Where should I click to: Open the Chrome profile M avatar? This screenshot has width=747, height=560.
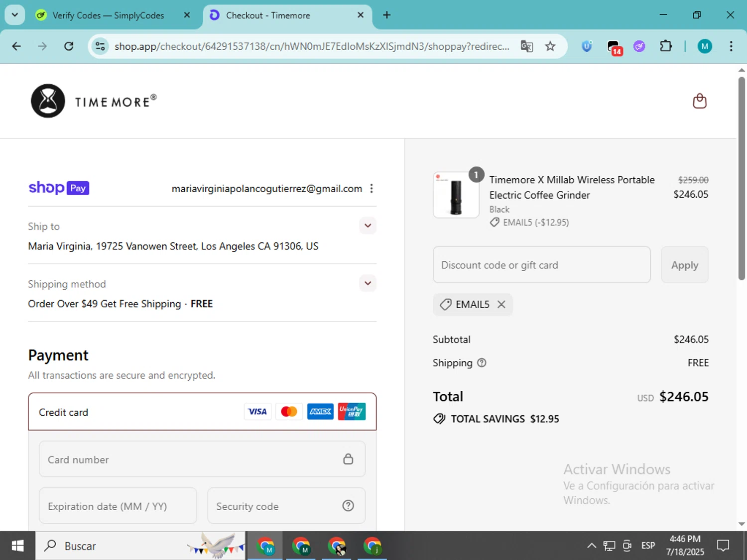coord(704,46)
